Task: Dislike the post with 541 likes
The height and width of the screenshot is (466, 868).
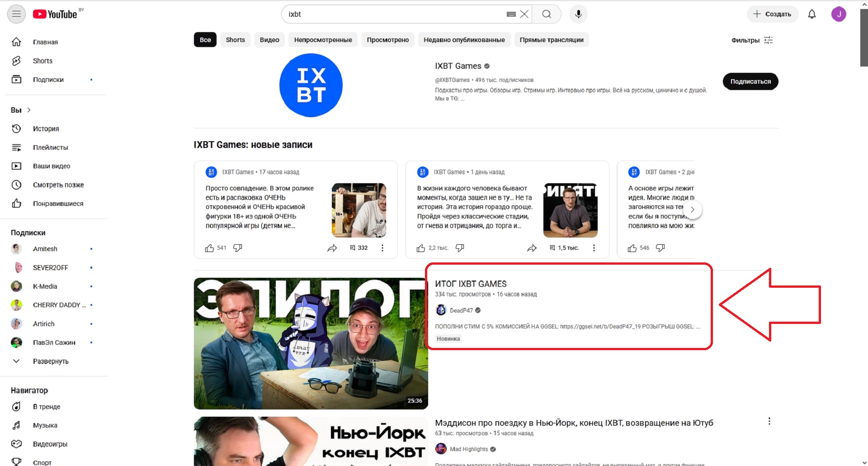Action: (237, 248)
